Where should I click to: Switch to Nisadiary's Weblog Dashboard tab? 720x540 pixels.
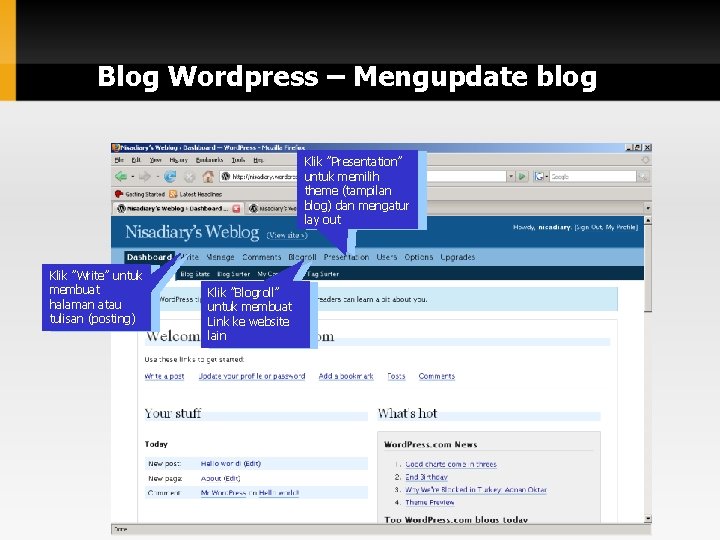click(x=177, y=208)
